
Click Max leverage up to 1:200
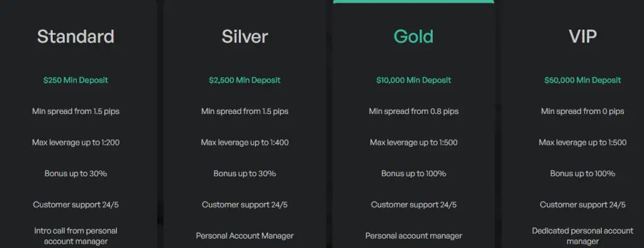[x=76, y=143]
